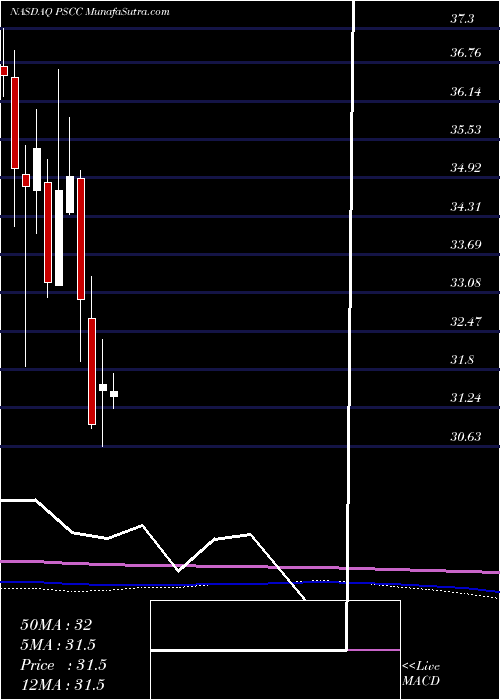Click the 34.92 price axis label
The height and width of the screenshot is (700, 500).
pos(466,168)
